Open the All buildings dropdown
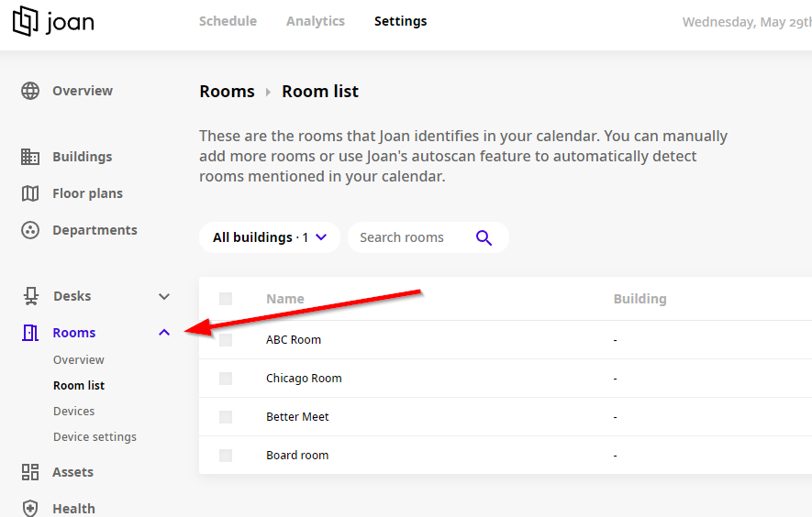This screenshot has height=517, width=812. [x=270, y=237]
